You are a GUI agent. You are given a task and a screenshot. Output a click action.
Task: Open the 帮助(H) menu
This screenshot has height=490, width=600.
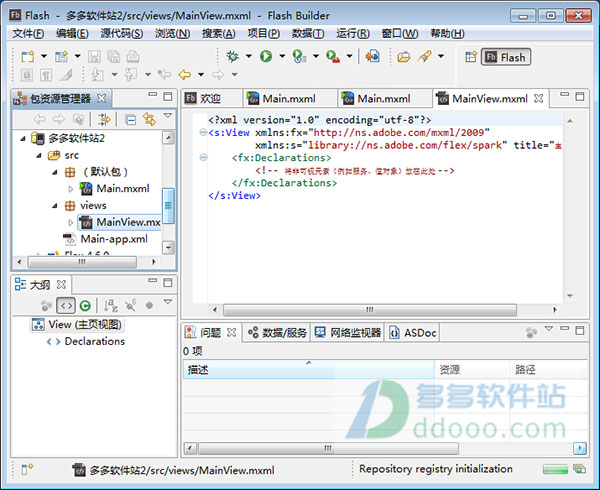[x=447, y=34]
